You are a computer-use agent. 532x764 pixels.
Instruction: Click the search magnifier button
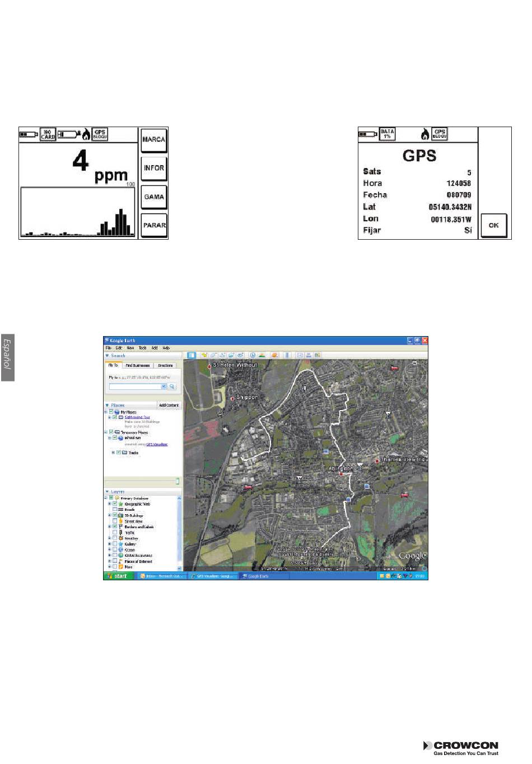172,386
